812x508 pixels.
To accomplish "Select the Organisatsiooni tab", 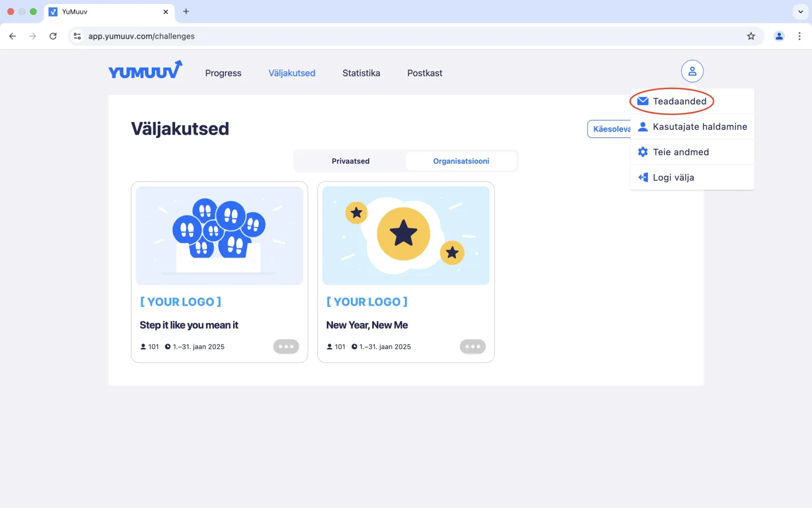I will click(461, 161).
